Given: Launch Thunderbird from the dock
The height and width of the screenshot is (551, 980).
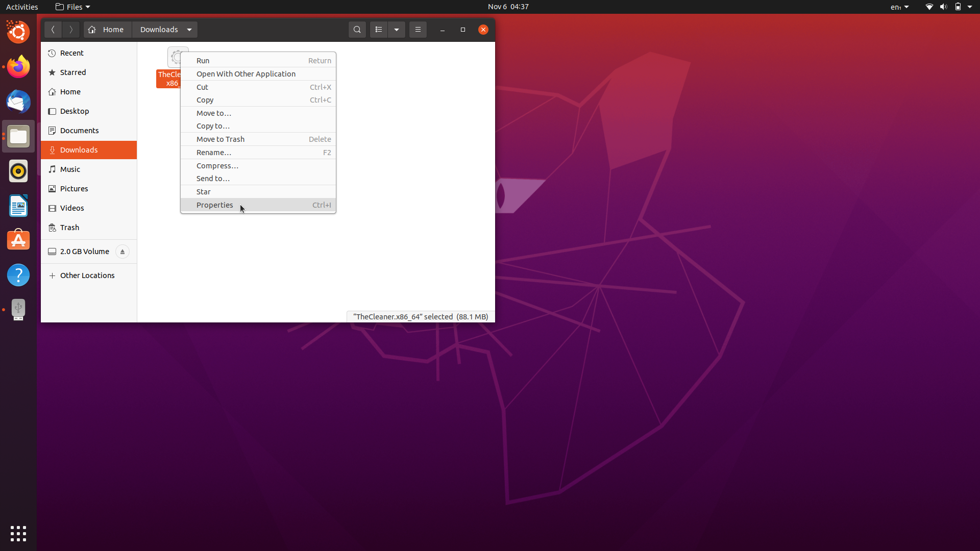Looking at the screenshot, I should pos(18,102).
